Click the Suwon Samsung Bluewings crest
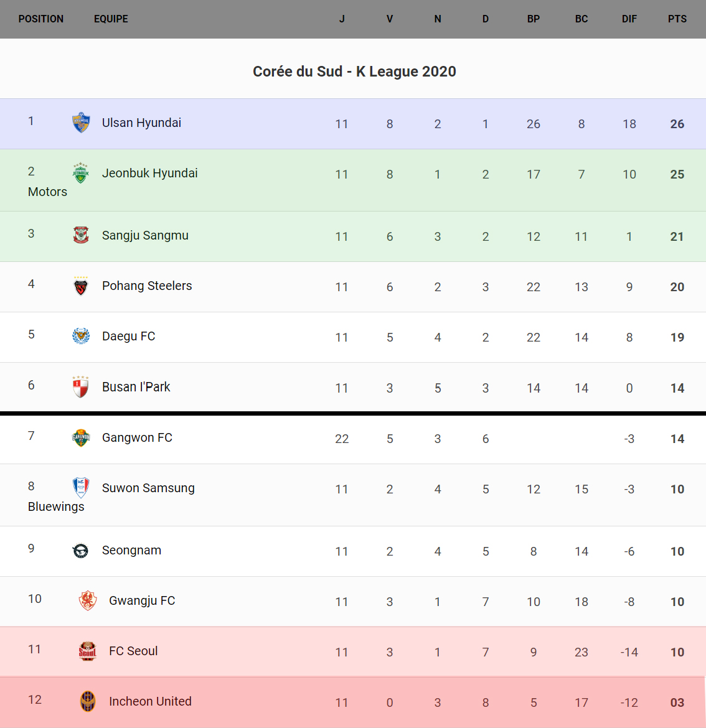The image size is (706, 728). pos(81,488)
